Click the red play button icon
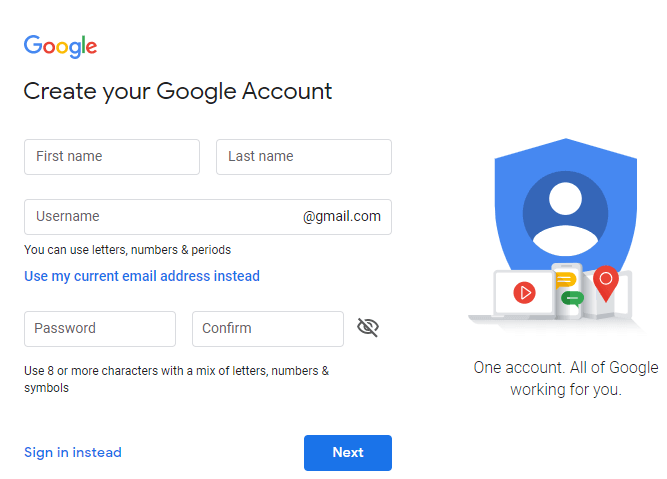 (524, 293)
